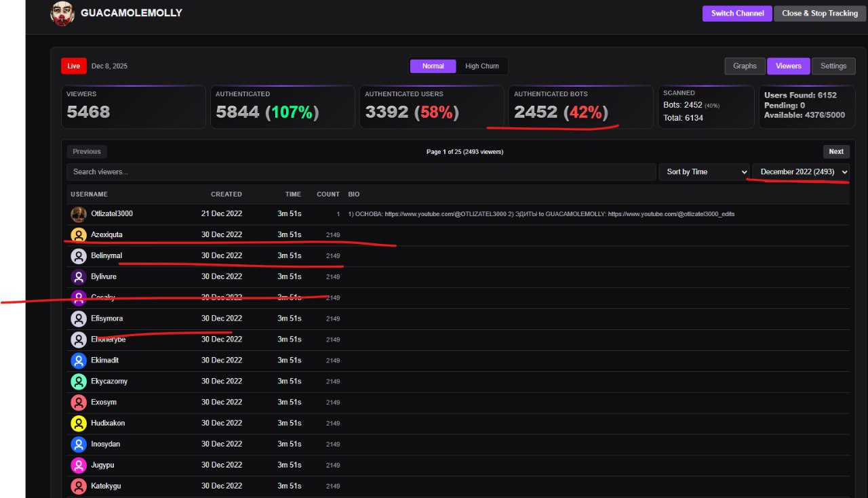Click the Previous page button
Viewport: 868px width, 498px height.
87,152
